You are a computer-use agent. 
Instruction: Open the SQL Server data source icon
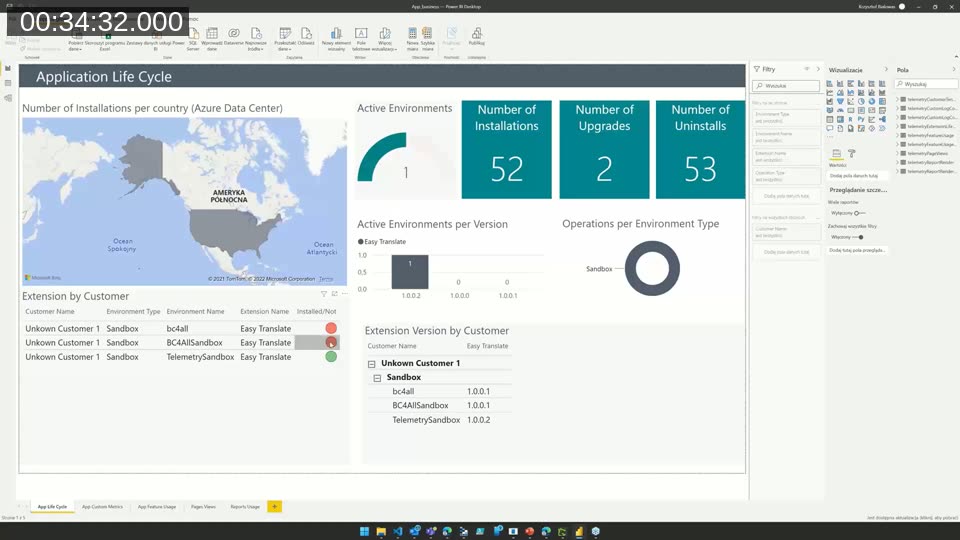(x=193, y=34)
